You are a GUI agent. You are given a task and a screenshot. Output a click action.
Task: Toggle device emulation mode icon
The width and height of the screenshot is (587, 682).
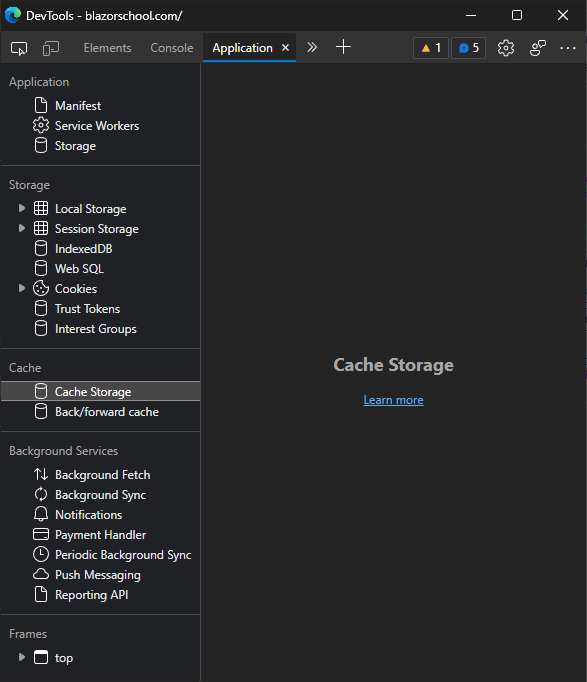pos(51,48)
